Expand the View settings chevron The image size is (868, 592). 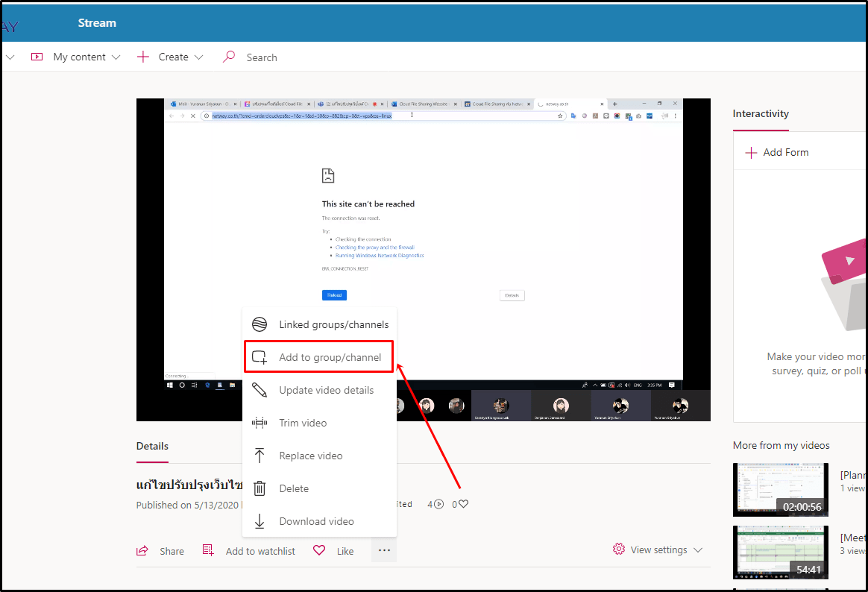point(698,550)
